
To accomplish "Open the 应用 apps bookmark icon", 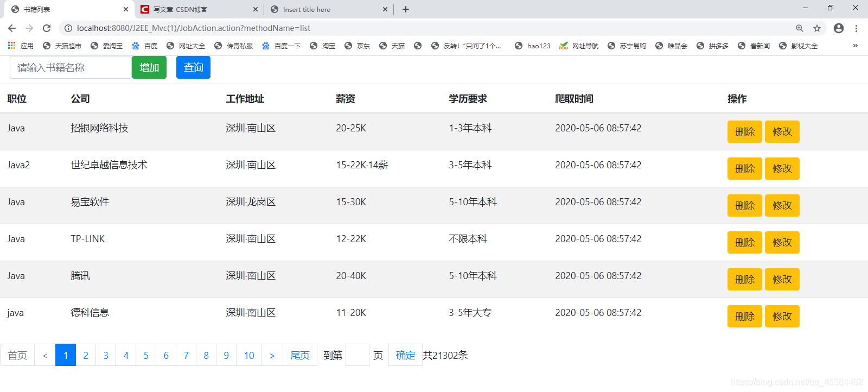I will [21, 46].
